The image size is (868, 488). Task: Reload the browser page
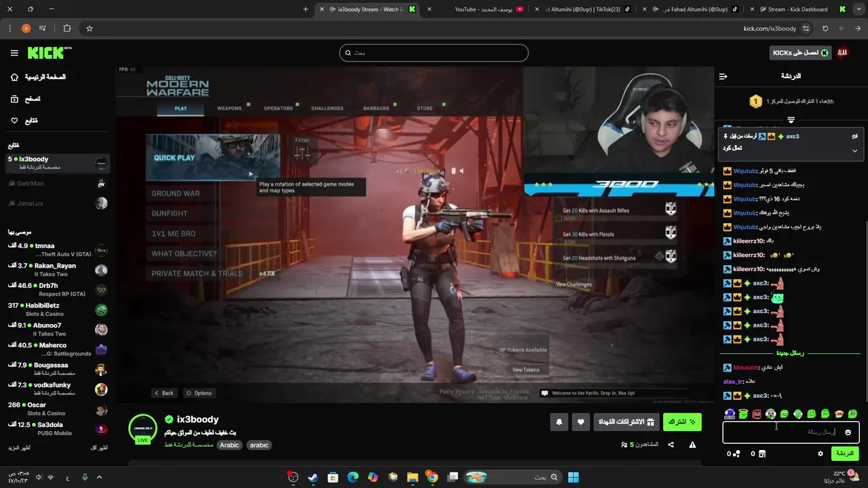point(825,28)
